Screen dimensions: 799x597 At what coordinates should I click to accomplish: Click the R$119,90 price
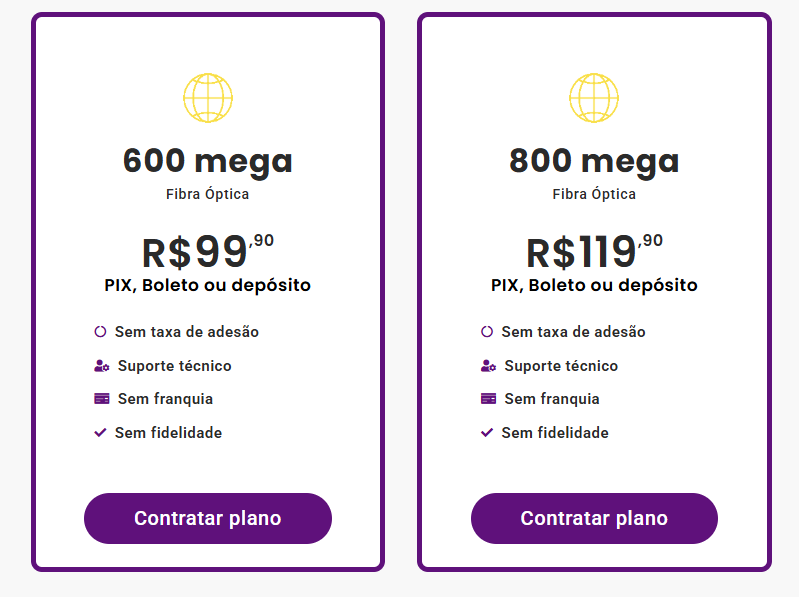pyautogui.click(x=594, y=252)
